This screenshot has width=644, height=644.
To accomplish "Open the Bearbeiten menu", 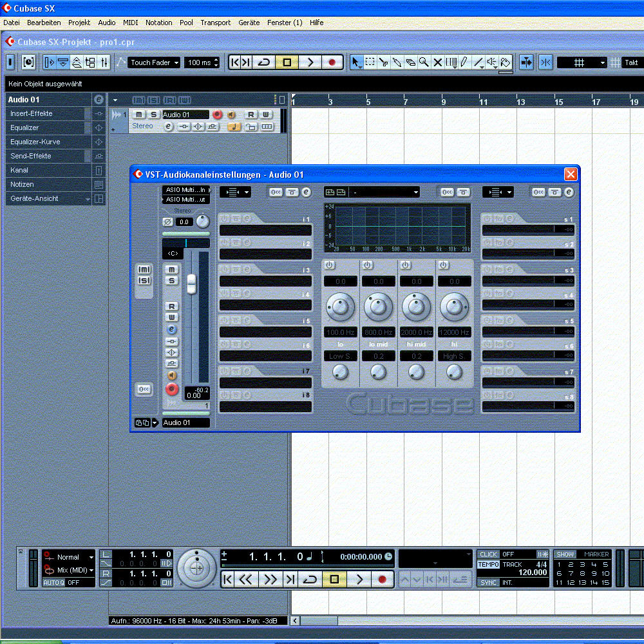I will 44,23.
